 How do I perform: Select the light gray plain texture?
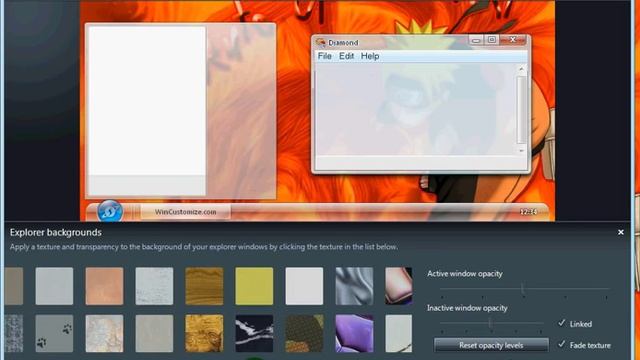click(54, 286)
